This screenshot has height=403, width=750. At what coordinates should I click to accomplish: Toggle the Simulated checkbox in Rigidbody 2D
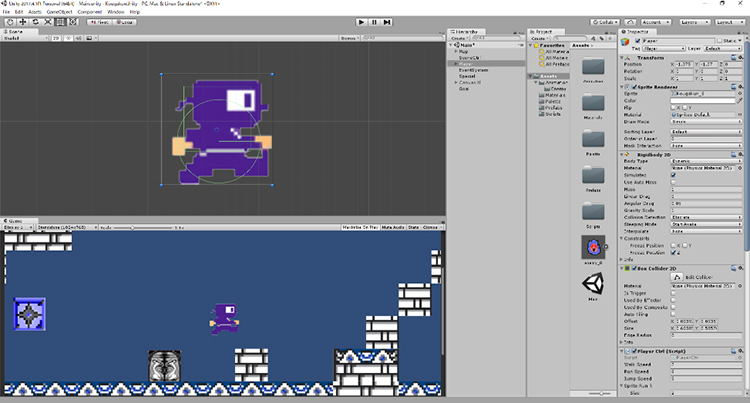[672, 175]
